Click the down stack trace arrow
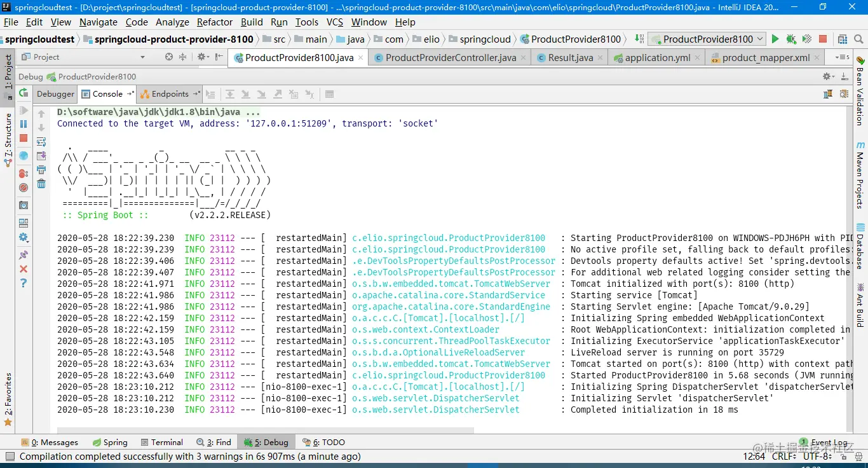Screen dimensions: 868x468 coord(41,128)
